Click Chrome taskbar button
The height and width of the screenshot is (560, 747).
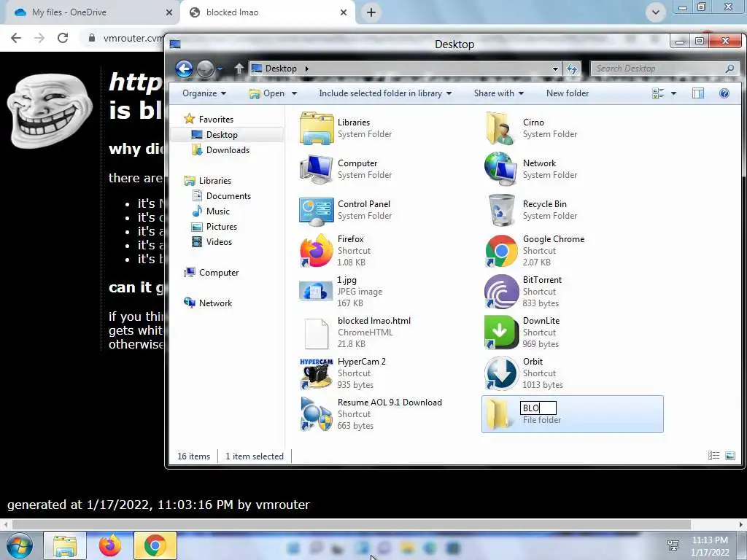[x=155, y=545]
